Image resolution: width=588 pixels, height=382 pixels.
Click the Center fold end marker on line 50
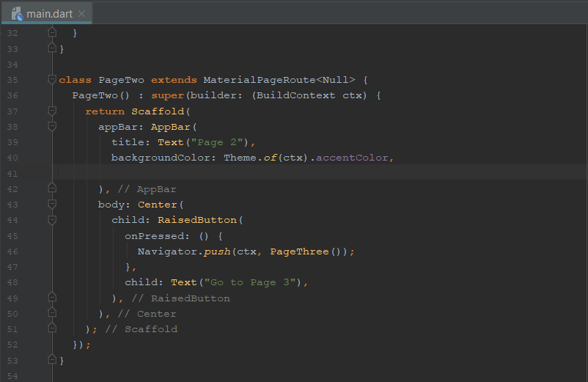coord(52,312)
